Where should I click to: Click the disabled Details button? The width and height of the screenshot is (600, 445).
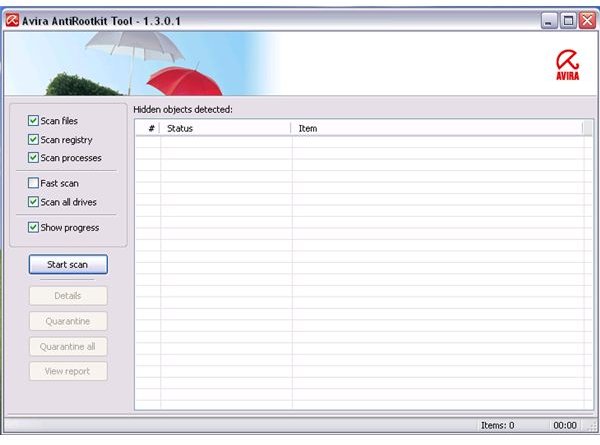coord(68,296)
